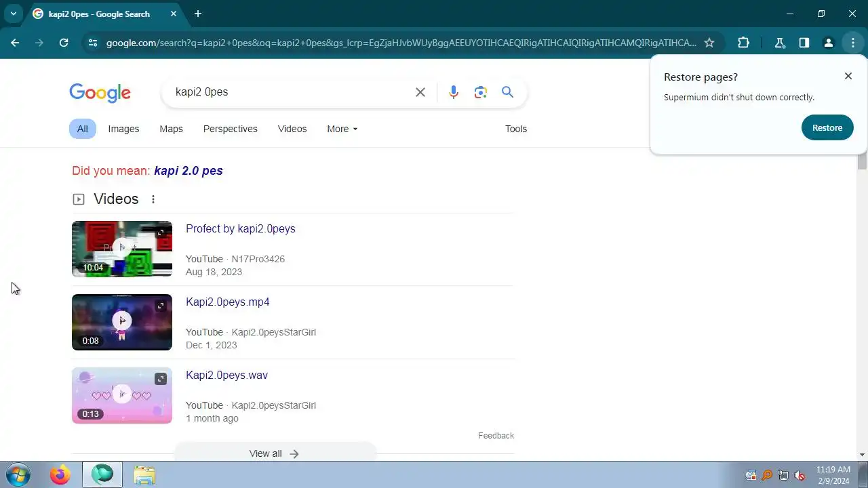Image resolution: width=868 pixels, height=488 pixels.
Task: Click the Videos section play icon
Action: 79,199
